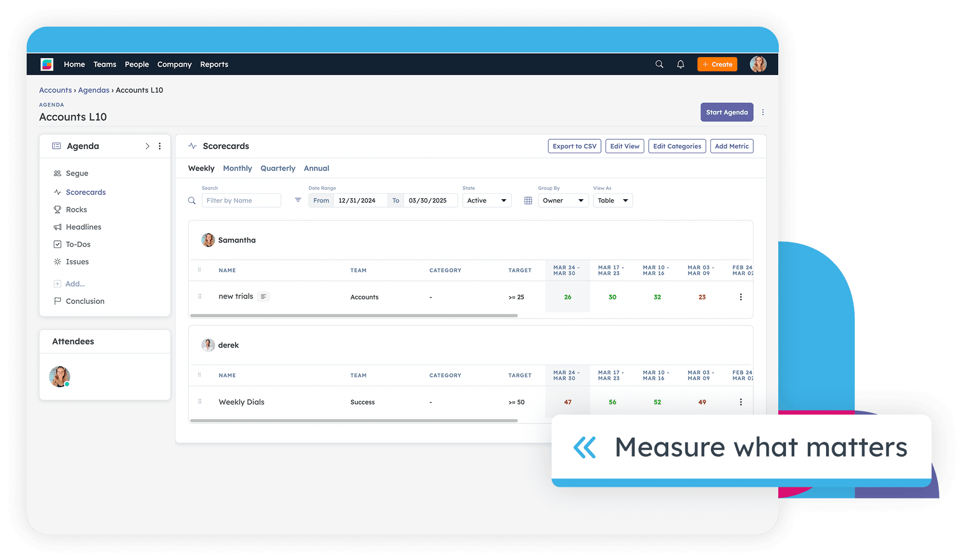The height and width of the screenshot is (560, 966).
Task: Open the Segue agenda item
Action: click(77, 173)
